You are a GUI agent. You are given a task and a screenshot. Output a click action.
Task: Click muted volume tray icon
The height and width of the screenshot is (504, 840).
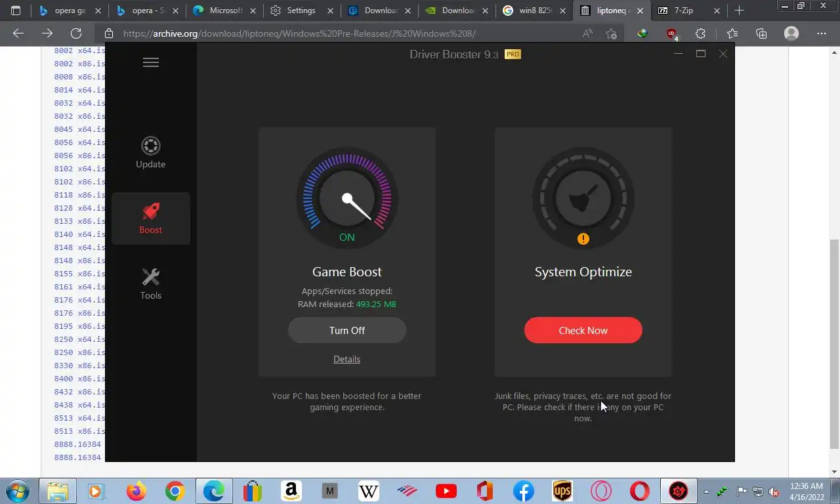point(774,491)
